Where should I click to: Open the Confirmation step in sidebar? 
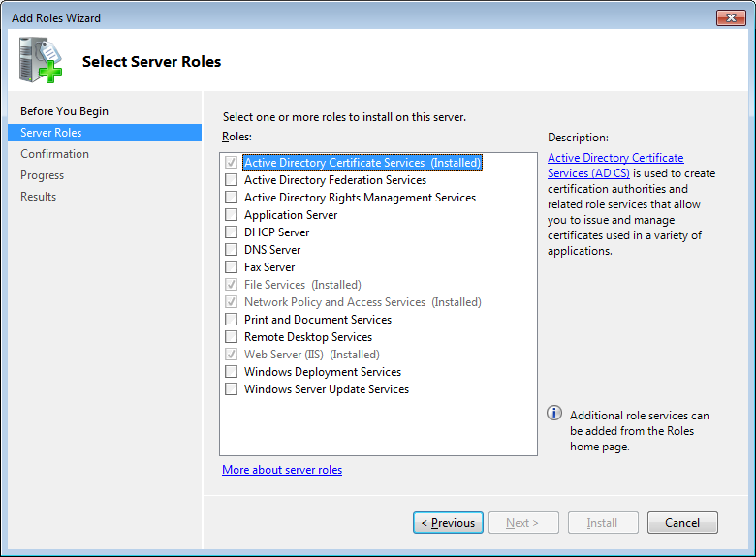(54, 154)
